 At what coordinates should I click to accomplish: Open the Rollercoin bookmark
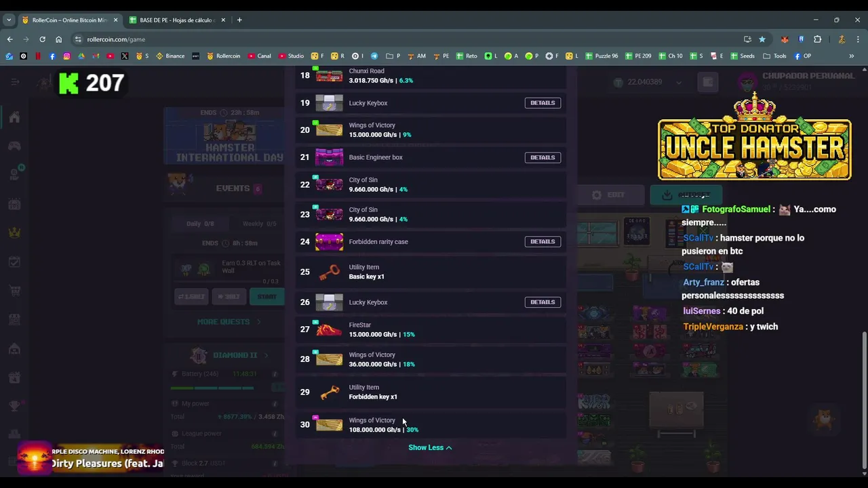tap(223, 56)
